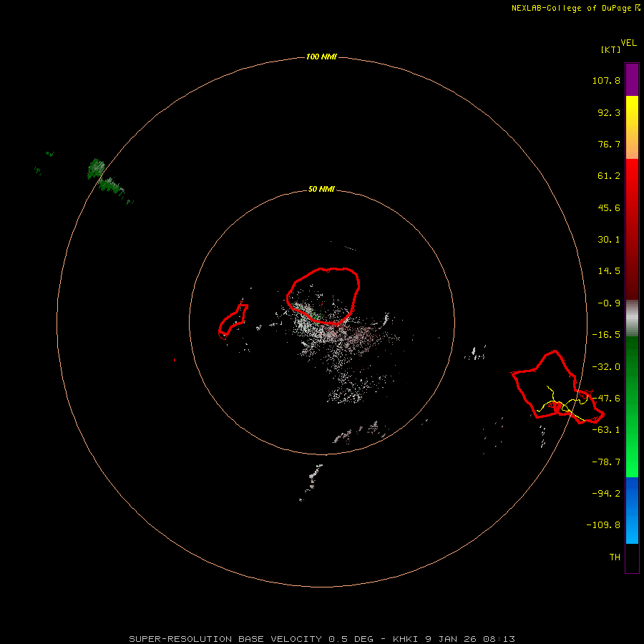
Task: Click the Super-Resolution Base Velocity caption
Action: (x=321, y=639)
